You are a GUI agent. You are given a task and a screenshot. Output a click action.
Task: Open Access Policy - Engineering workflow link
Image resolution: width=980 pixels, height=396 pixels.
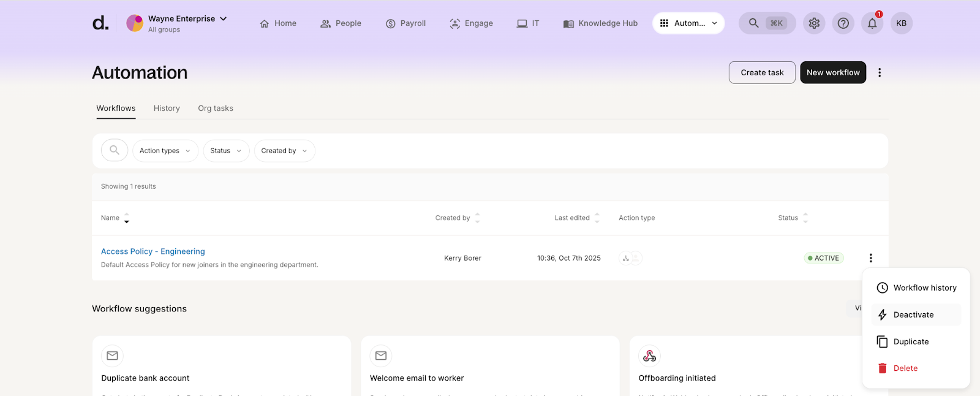click(153, 251)
